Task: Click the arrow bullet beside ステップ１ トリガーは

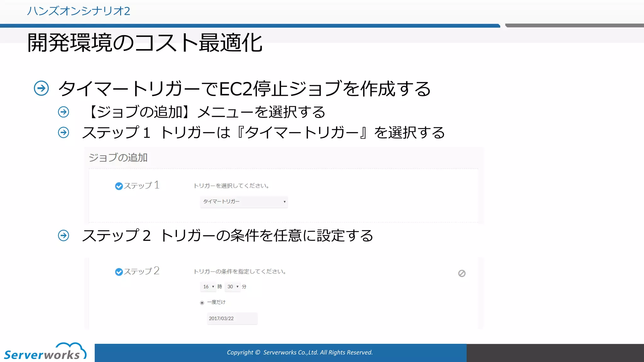Action: (64, 132)
